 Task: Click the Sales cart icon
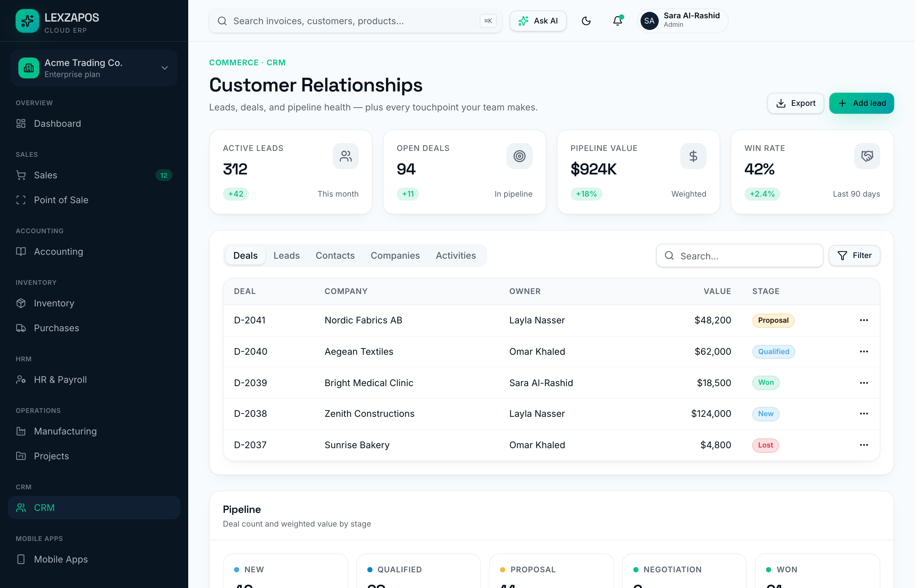tap(21, 175)
